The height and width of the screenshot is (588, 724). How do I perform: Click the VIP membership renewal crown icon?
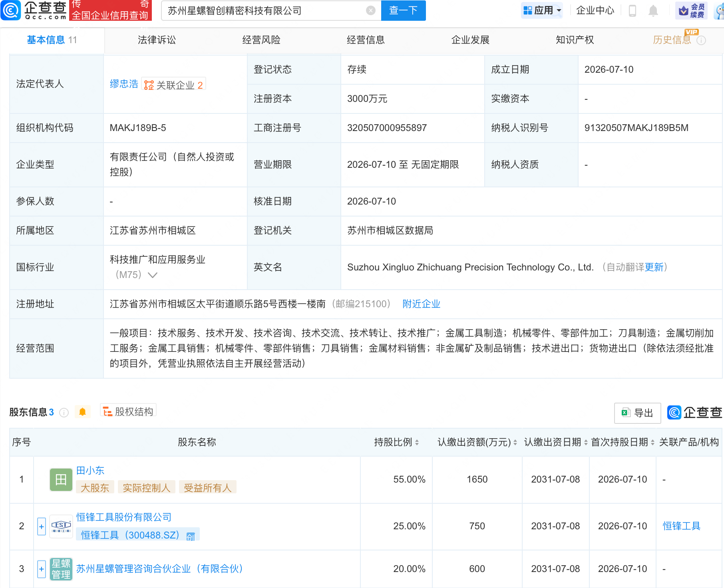click(691, 10)
